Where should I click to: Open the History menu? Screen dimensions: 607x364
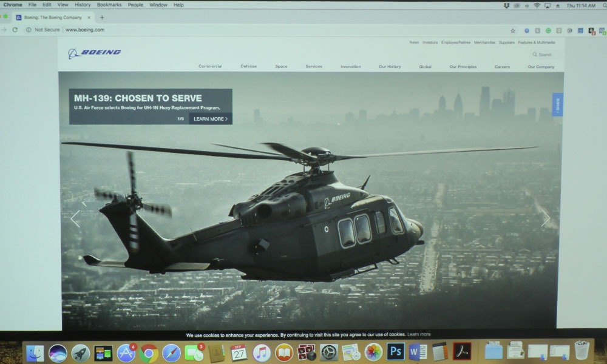pyautogui.click(x=83, y=5)
